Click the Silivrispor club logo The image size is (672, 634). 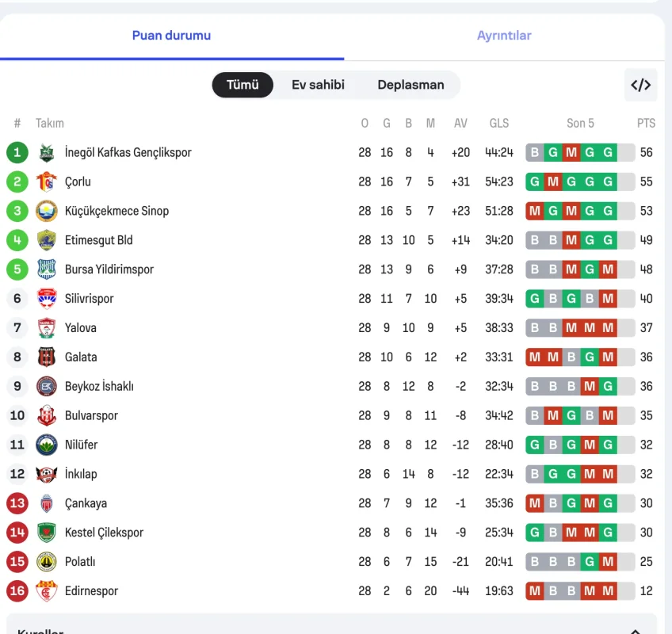point(47,299)
